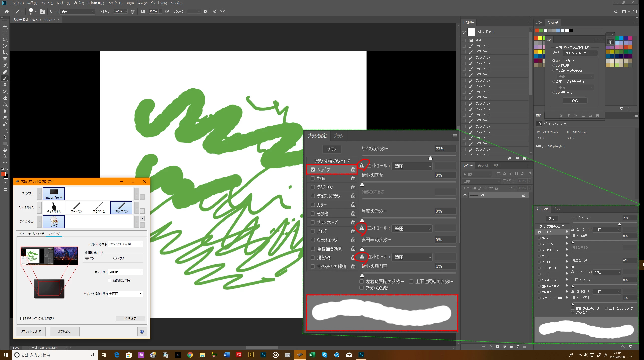The width and height of the screenshot is (644, 360).
Task: Enable 散布 (Scattering) checkbox
Action: (312, 178)
